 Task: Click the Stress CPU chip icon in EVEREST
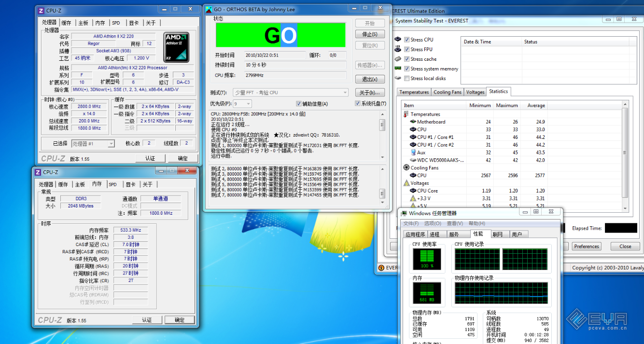click(x=398, y=40)
